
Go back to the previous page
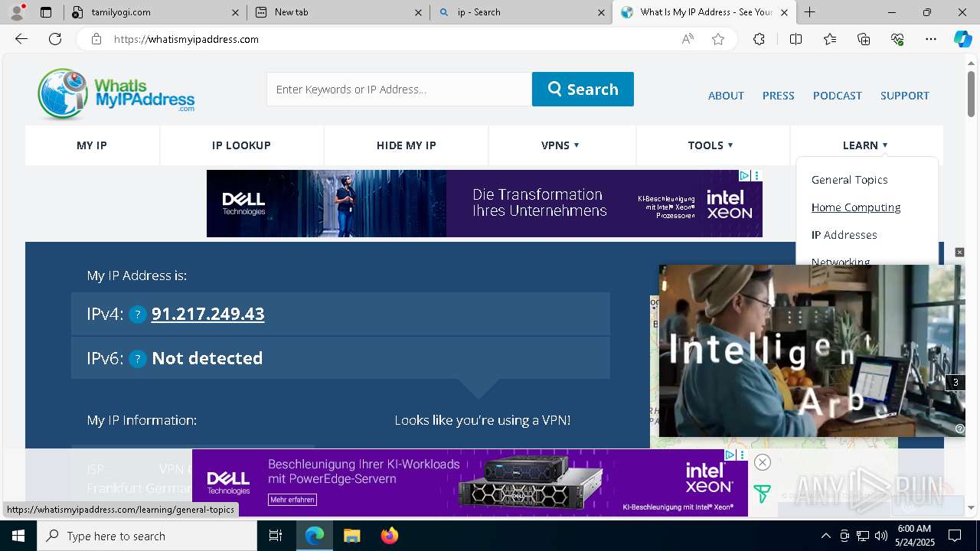point(21,39)
